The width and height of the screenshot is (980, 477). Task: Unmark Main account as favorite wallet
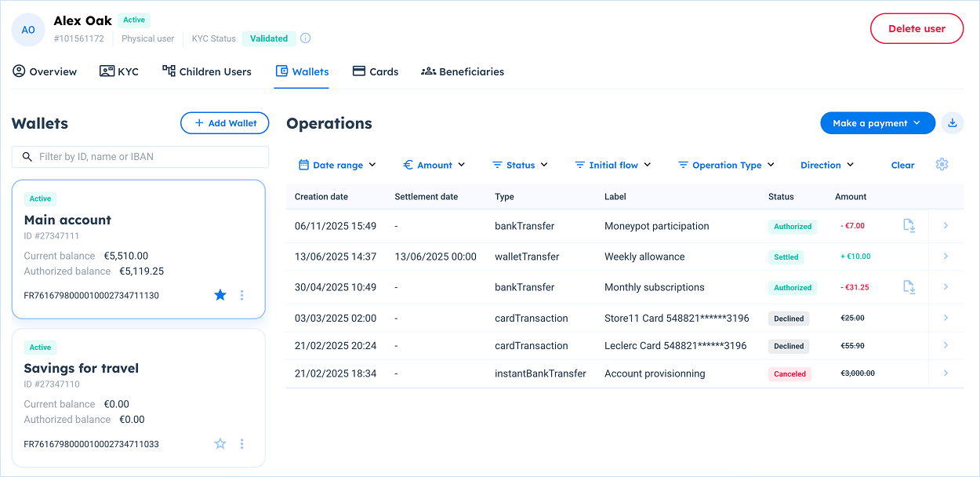[220, 295]
